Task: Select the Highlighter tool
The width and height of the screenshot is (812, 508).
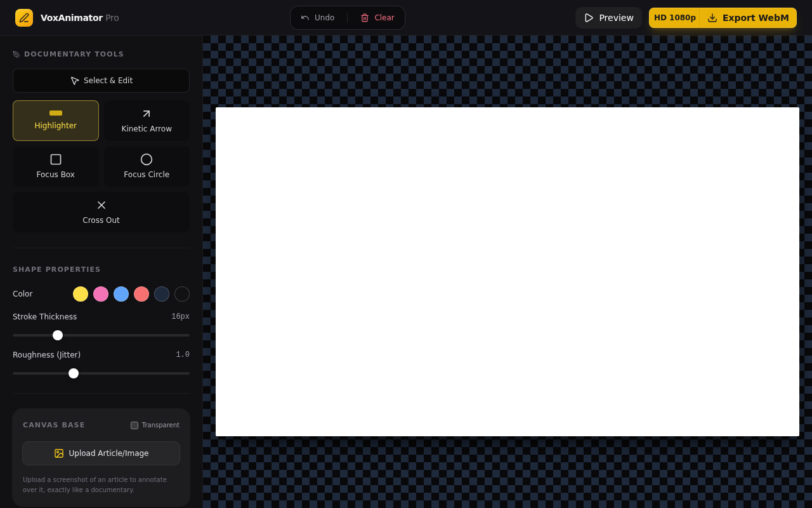Action: (x=56, y=121)
